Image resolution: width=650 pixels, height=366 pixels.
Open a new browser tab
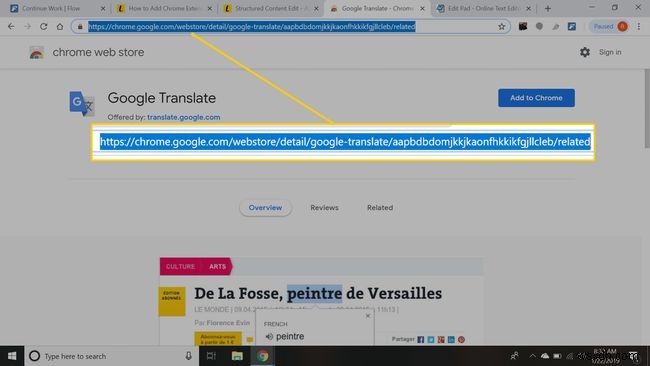point(548,8)
